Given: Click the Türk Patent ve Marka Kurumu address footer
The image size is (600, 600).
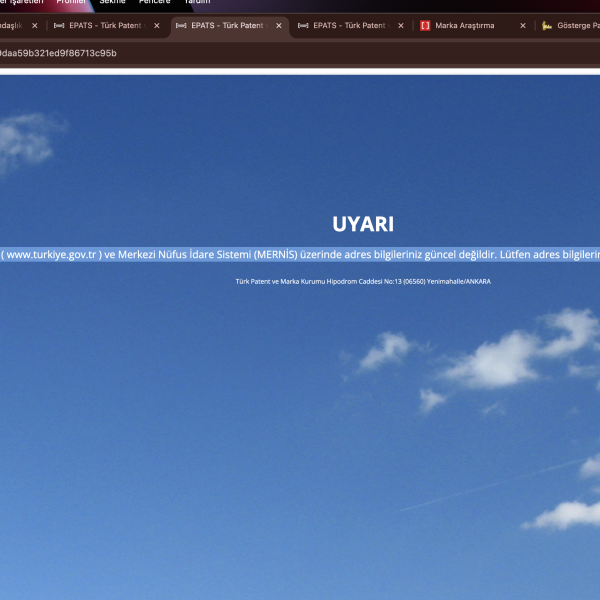Looking at the screenshot, I should coord(363,282).
